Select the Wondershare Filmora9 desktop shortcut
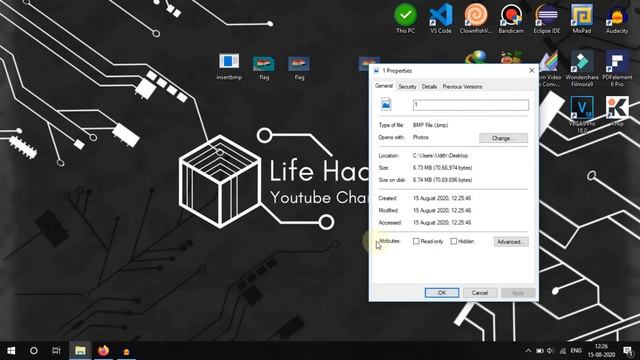 click(x=582, y=68)
